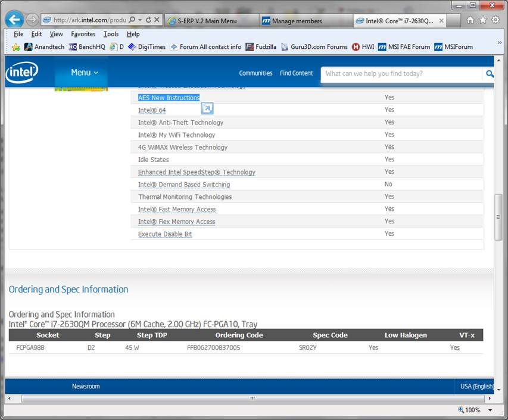
Task: Click the browser forward arrow button
Action: pyautogui.click(x=32, y=20)
